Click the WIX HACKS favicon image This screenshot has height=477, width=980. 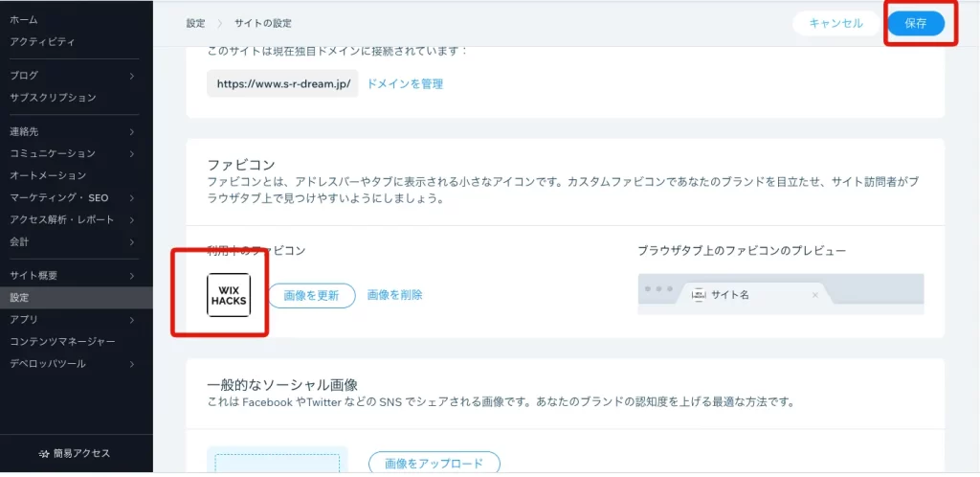[229, 295]
